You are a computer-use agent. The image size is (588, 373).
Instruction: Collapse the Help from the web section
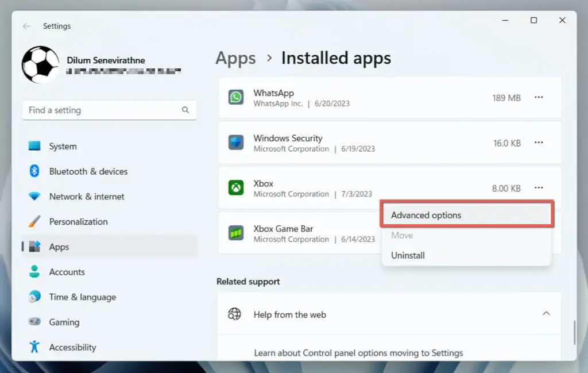(546, 314)
